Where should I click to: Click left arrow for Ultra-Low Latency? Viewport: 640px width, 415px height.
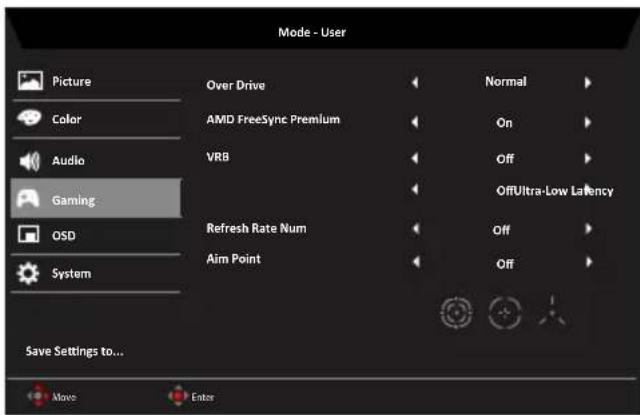[415, 189]
